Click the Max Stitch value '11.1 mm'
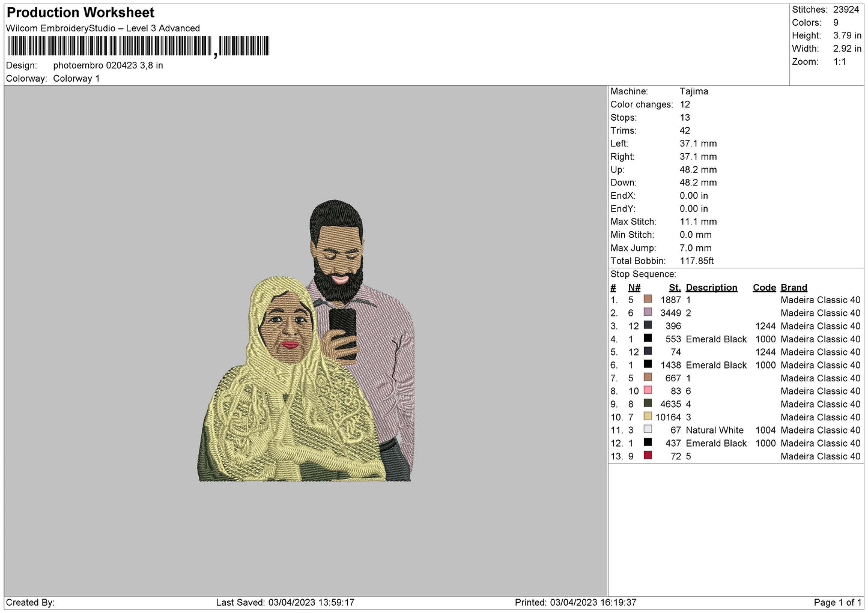868x613 pixels. (698, 222)
